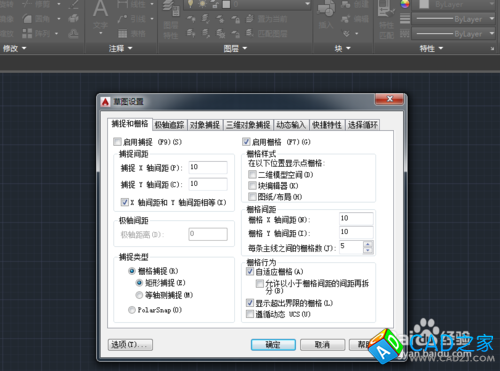The image size is (500, 371).
Task: Increase 每条主线之间的栅格数 with up arrow
Action: (368, 244)
